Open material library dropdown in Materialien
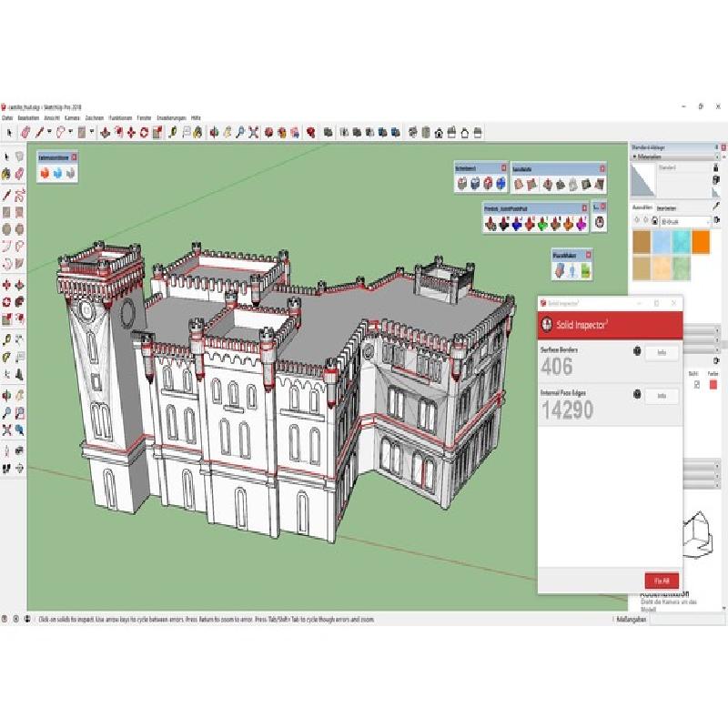 coord(685,222)
